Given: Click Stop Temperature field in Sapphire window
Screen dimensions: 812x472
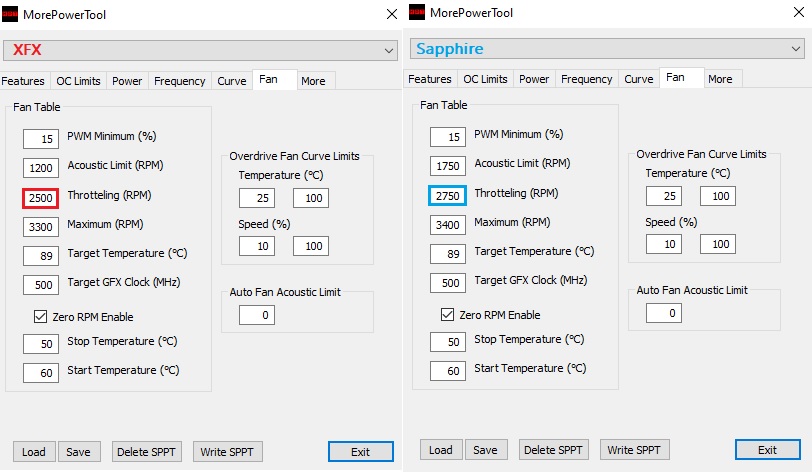Looking at the screenshot, I should pos(448,342).
